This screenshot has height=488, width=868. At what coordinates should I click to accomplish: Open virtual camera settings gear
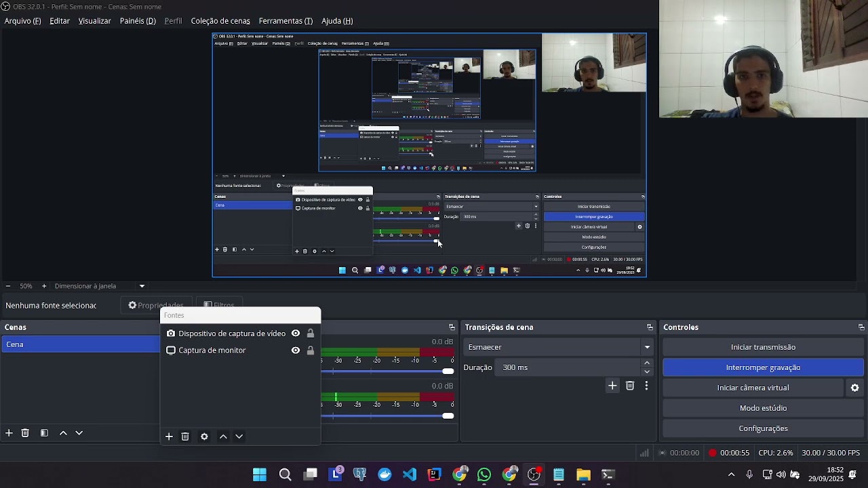pos(855,388)
